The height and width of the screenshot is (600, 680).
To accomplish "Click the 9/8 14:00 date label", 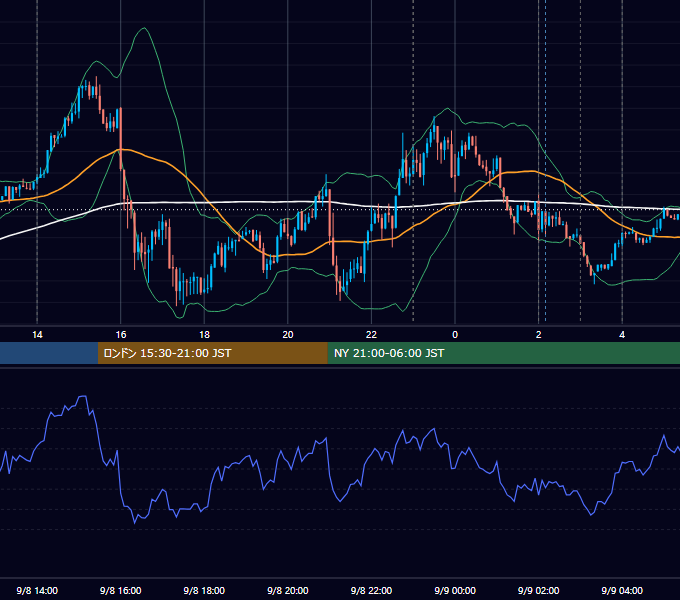I will (x=37, y=590).
